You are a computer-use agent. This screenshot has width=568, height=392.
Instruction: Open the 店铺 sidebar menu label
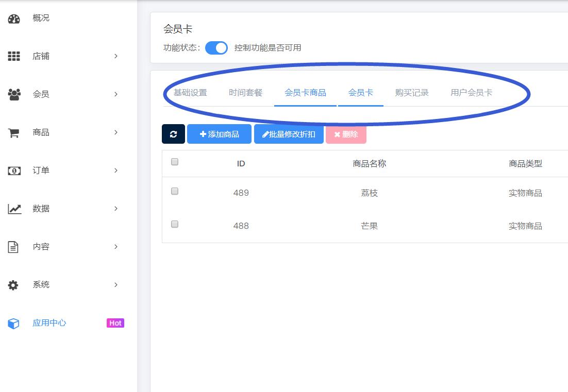pyautogui.click(x=41, y=56)
